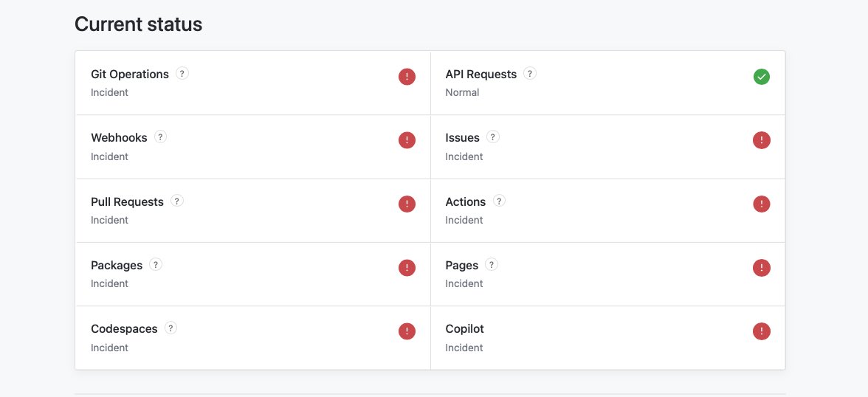Click the Current status heading
The image size is (868, 397).
coord(139,24)
